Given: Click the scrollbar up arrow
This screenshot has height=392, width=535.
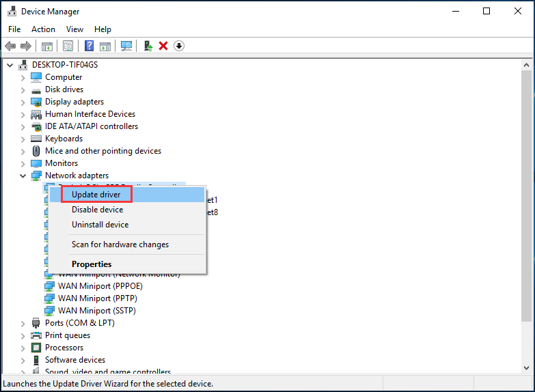Looking at the screenshot, I should 527,65.
